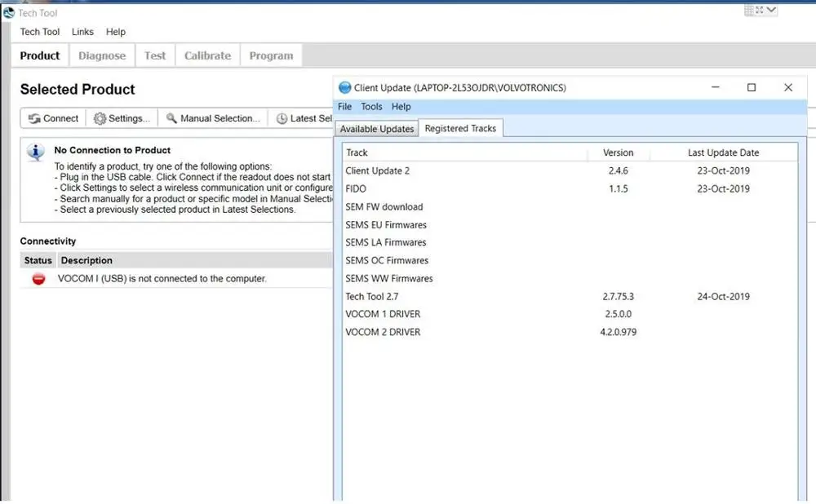This screenshot has height=504, width=816.
Task: Click the Connect toolbar button
Action: [x=54, y=118]
